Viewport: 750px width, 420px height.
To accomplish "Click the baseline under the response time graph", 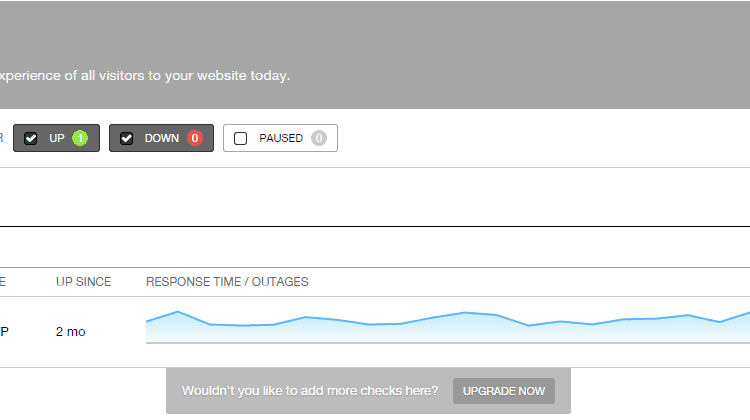I will point(448,343).
